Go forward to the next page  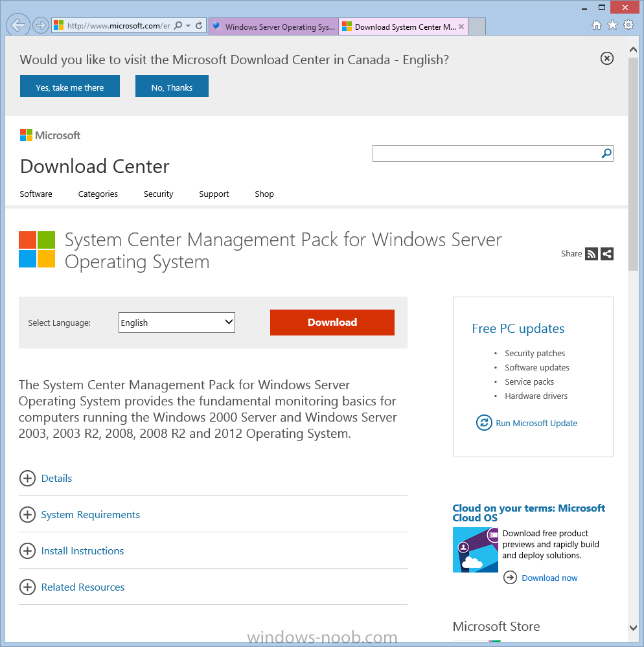40,26
